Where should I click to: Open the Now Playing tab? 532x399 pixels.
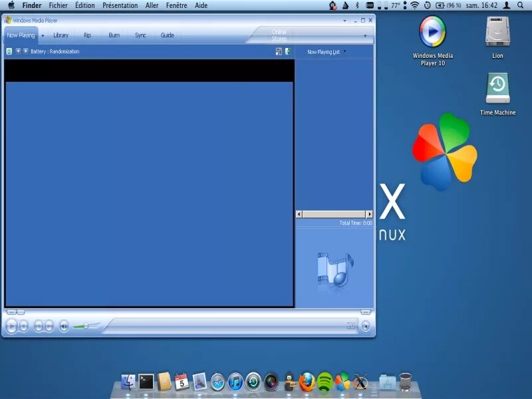tap(21, 35)
